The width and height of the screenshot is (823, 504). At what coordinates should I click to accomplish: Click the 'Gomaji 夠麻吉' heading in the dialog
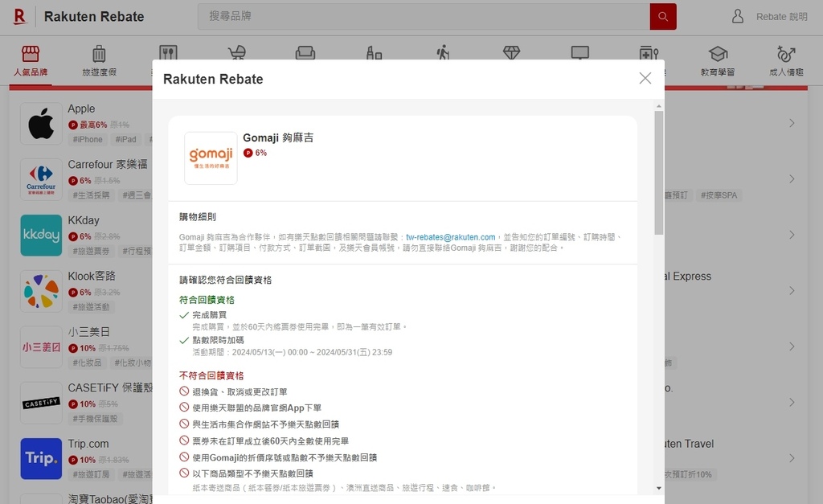click(278, 137)
